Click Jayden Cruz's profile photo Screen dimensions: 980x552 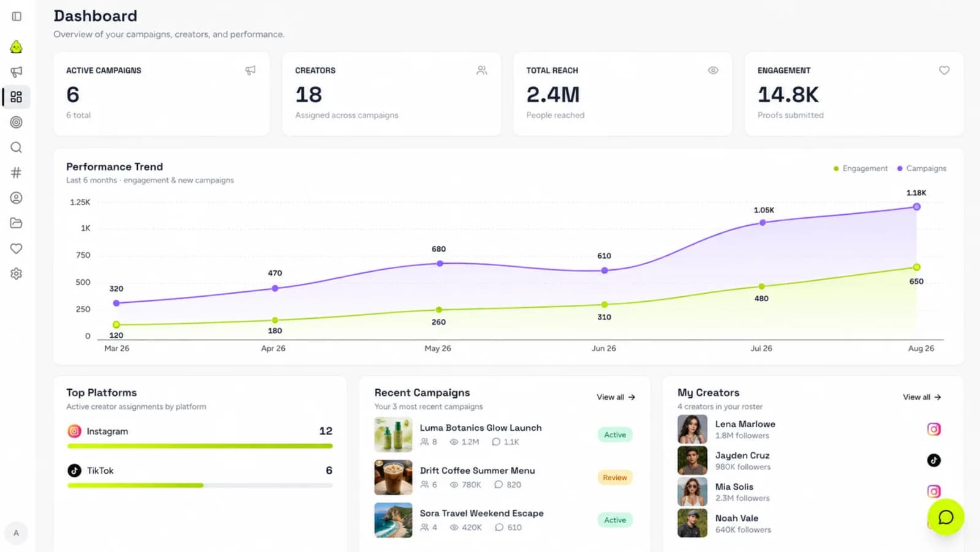coord(692,460)
